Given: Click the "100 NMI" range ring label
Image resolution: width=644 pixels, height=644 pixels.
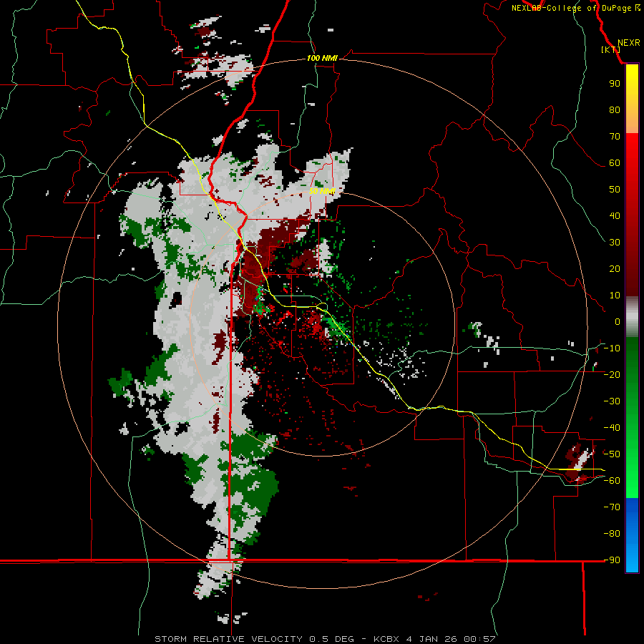Looking at the screenshot, I should click(x=322, y=59).
